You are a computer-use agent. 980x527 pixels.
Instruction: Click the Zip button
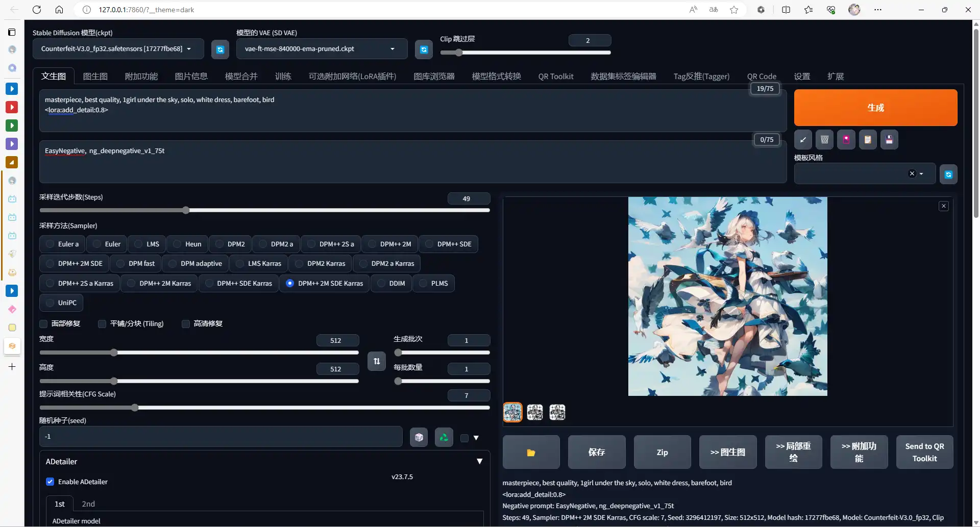(x=662, y=453)
